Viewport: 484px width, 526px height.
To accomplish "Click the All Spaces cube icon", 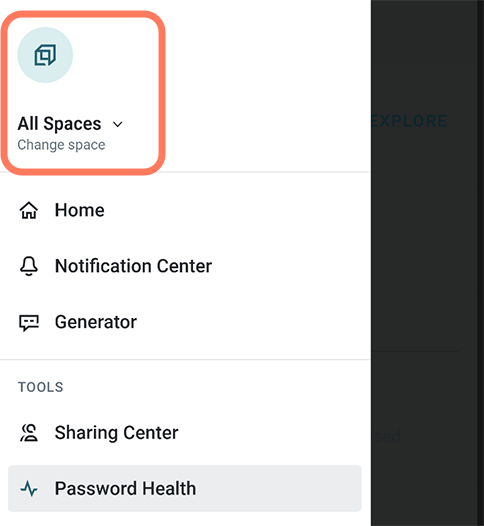I will click(45, 55).
